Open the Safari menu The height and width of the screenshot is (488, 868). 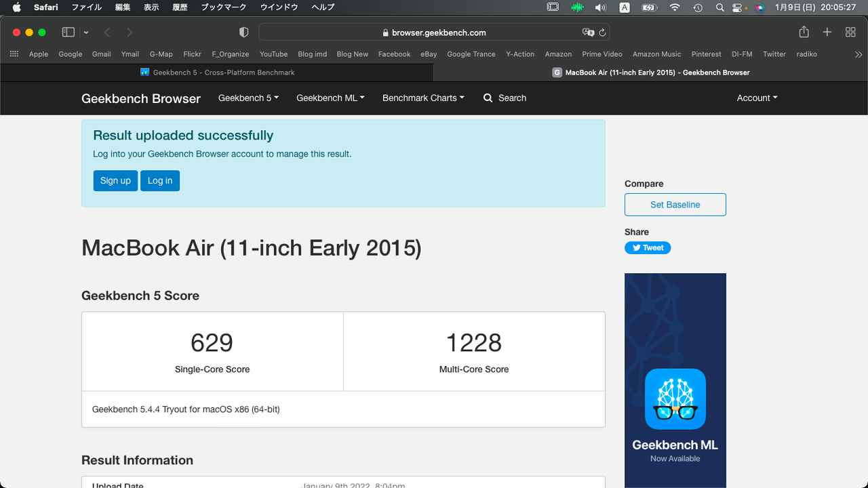tap(46, 7)
